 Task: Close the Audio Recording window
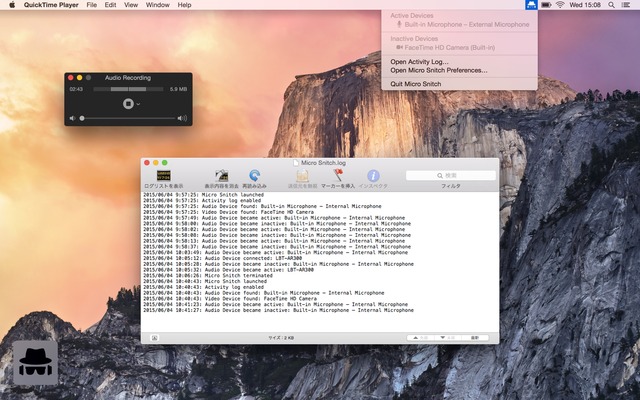click(x=71, y=78)
